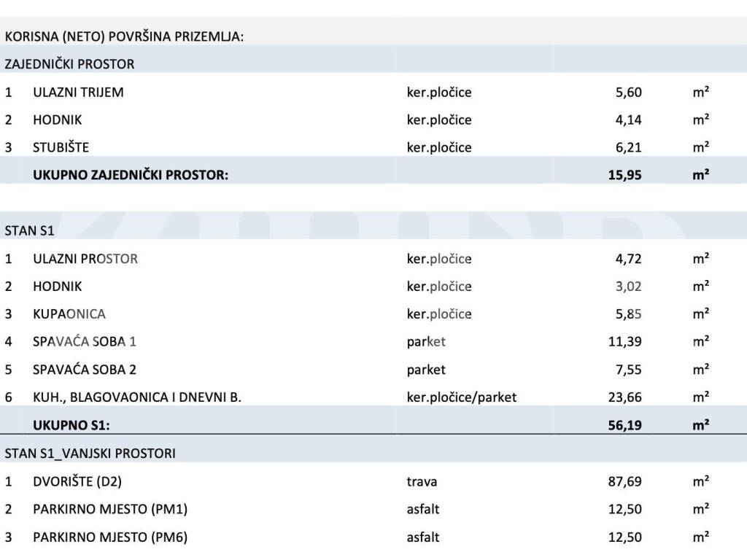Select 'UKUPNO ZAJEDNIČKI PROSTOR:' total label
The height and width of the screenshot is (560, 747).
pos(131,175)
